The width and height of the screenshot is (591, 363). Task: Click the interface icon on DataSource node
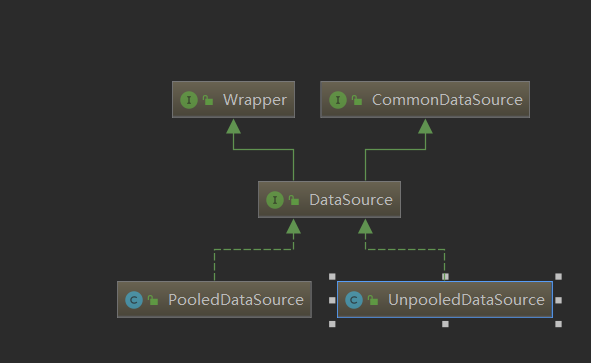point(275,200)
